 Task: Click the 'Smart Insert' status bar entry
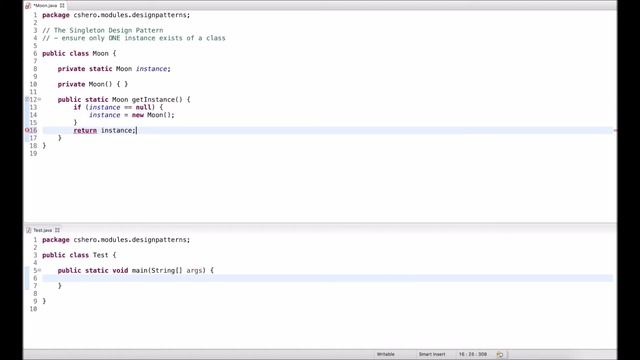point(432,354)
